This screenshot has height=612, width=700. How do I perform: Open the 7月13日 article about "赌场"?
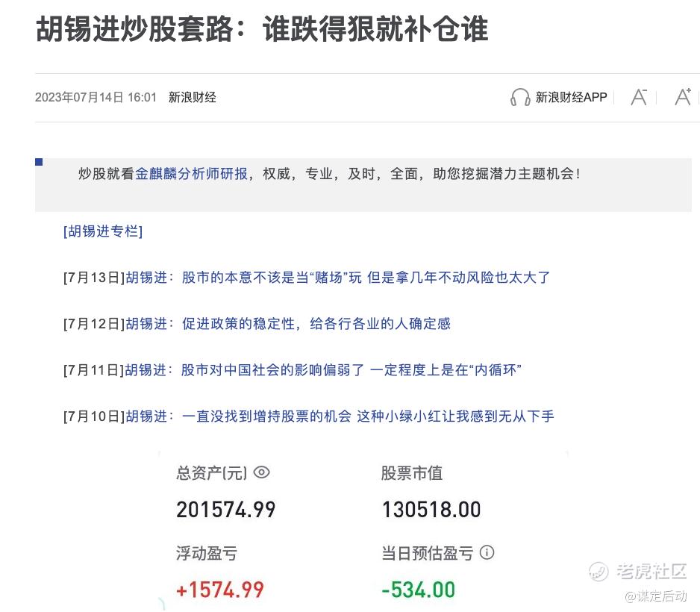click(366, 278)
